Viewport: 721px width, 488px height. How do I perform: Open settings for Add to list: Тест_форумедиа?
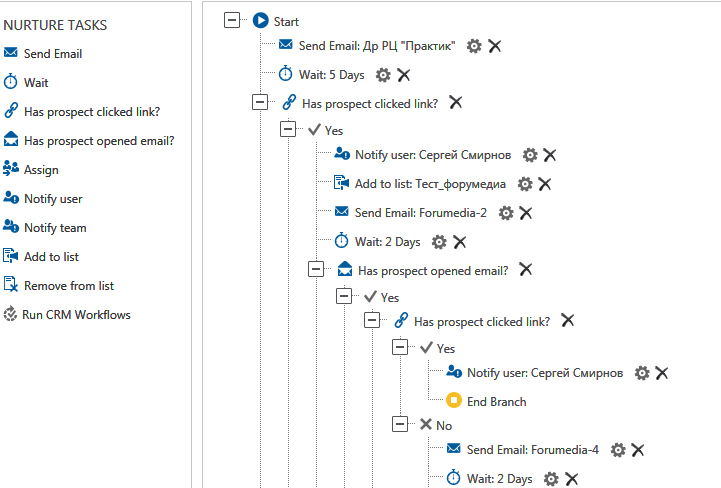[x=525, y=184]
